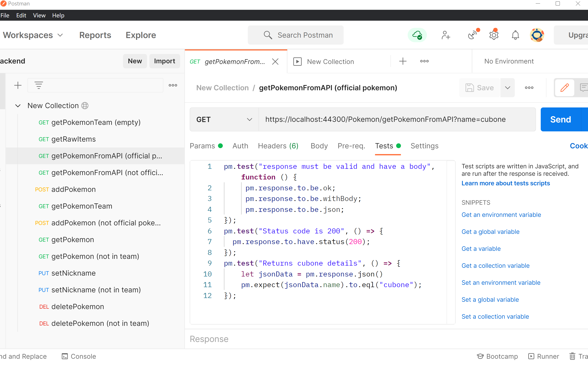Open the notifications bell
The height and width of the screenshot is (365, 588).
pyautogui.click(x=515, y=35)
